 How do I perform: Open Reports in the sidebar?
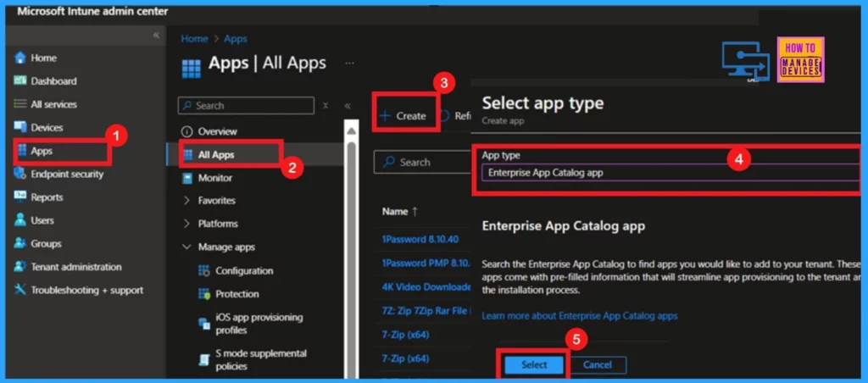pyautogui.click(x=47, y=197)
